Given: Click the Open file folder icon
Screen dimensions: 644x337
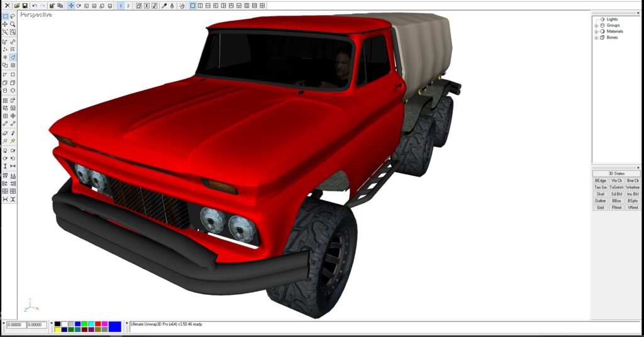Looking at the screenshot, I should point(17,6).
